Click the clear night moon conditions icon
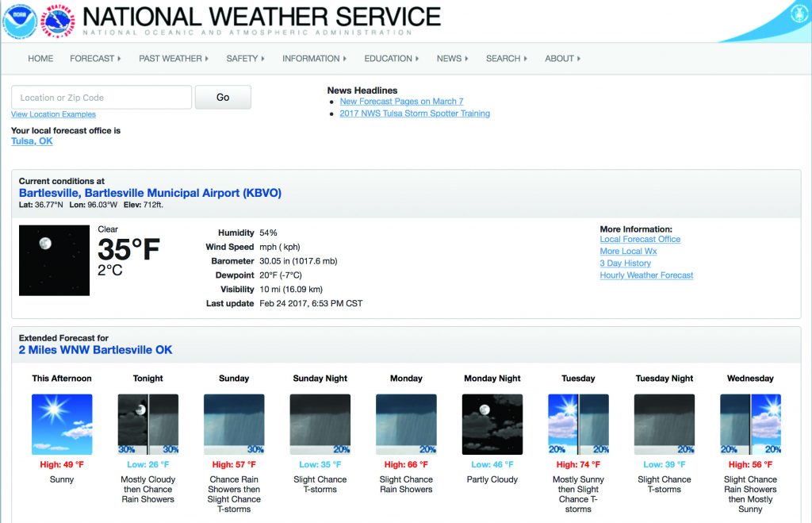 (54, 260)
